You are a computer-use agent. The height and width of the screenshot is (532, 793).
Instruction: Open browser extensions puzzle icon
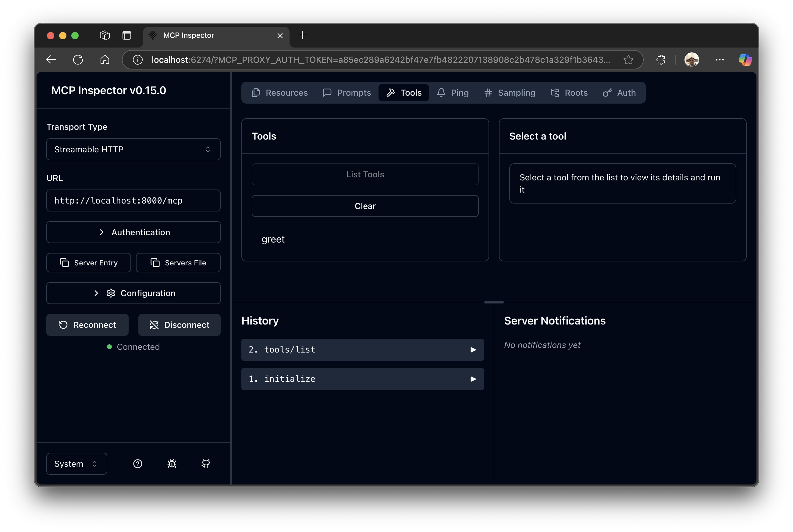pyautogui.click(x=661, y=60)
